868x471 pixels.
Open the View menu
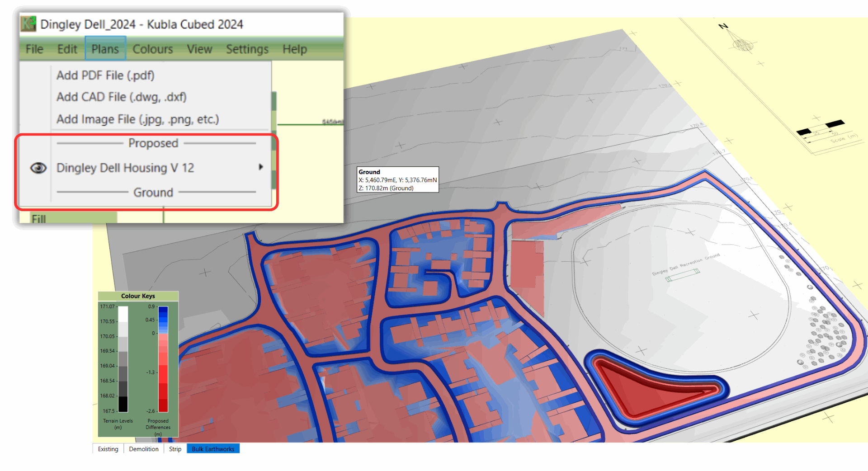click(x=199, y=49)
